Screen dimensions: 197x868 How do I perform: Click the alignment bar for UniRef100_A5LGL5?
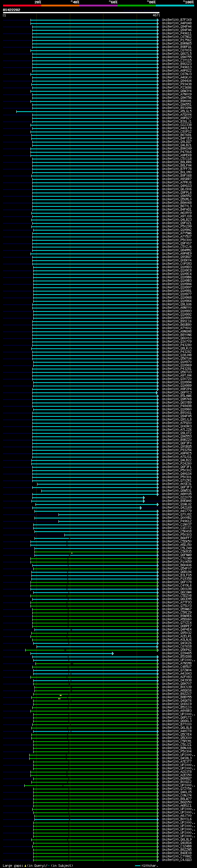coord(87,111)
